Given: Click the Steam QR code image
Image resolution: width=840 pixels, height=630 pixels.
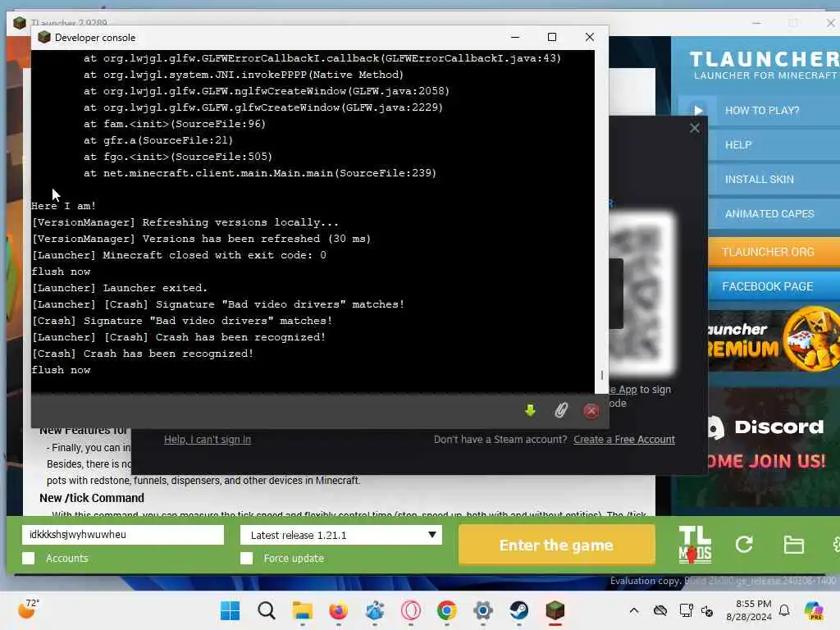Looking at the screenshot, I should (641, 294).
